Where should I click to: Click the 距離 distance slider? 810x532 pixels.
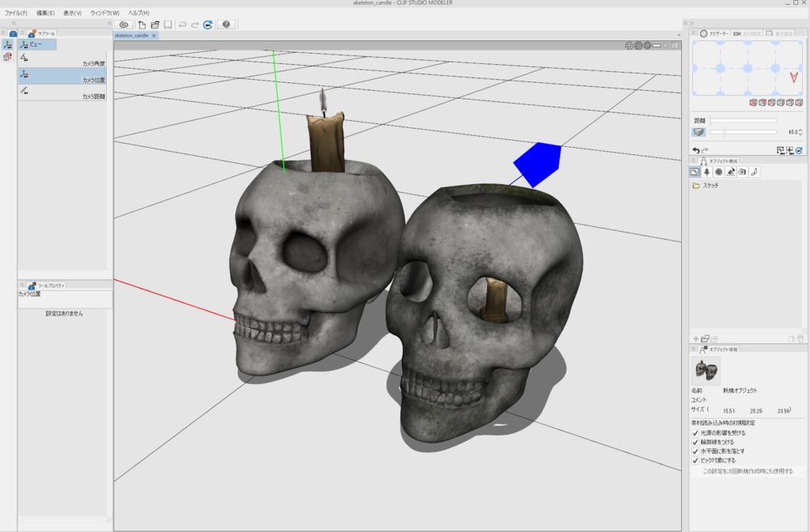743,119
